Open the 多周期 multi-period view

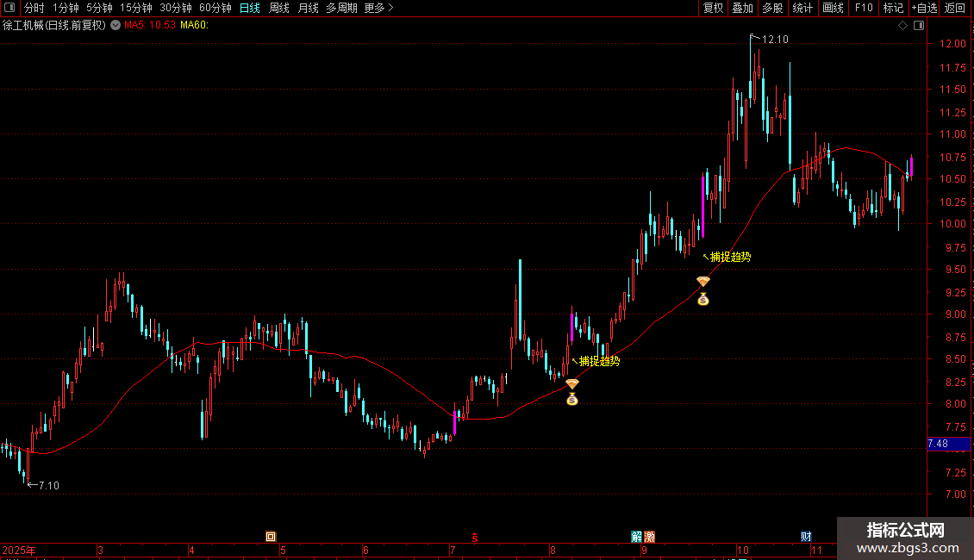click(341, 8)
